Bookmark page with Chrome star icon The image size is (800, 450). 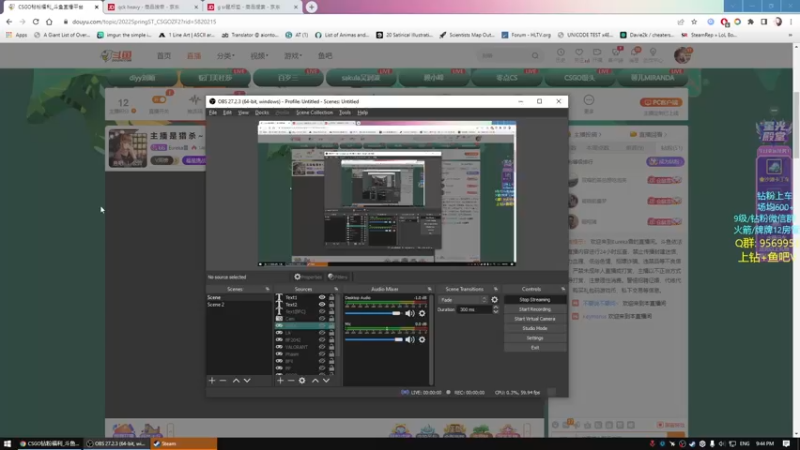click(x=694, y=22)
